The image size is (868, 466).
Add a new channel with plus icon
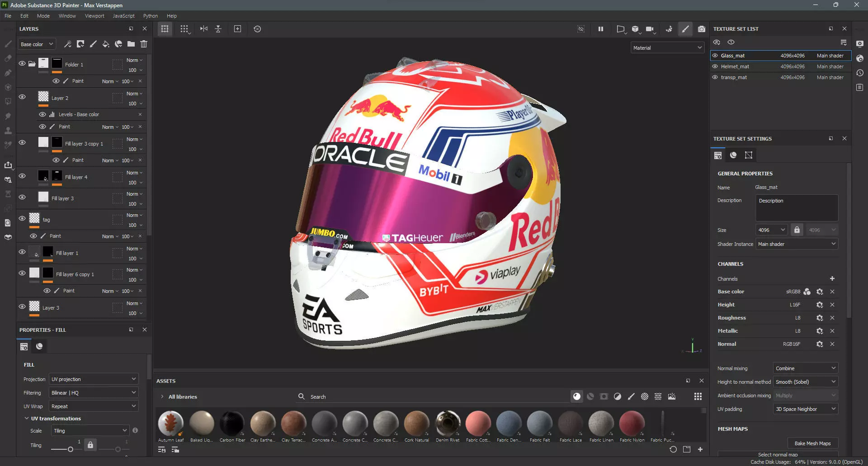832,278
